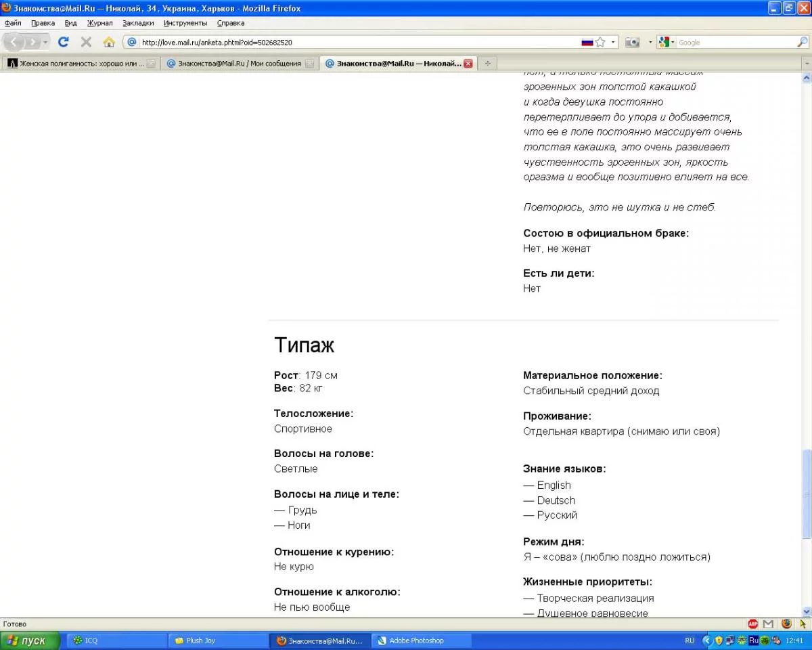The height and width of the screenshot is (650, 812).
Task: Close the 'Женская полигамность' tab
Action: point(151,64)
